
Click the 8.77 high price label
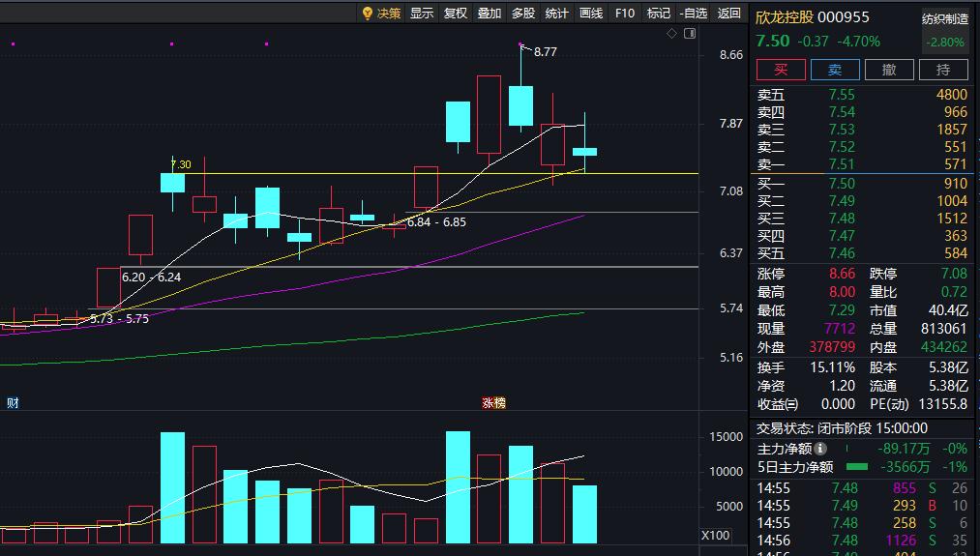point(545,52)
